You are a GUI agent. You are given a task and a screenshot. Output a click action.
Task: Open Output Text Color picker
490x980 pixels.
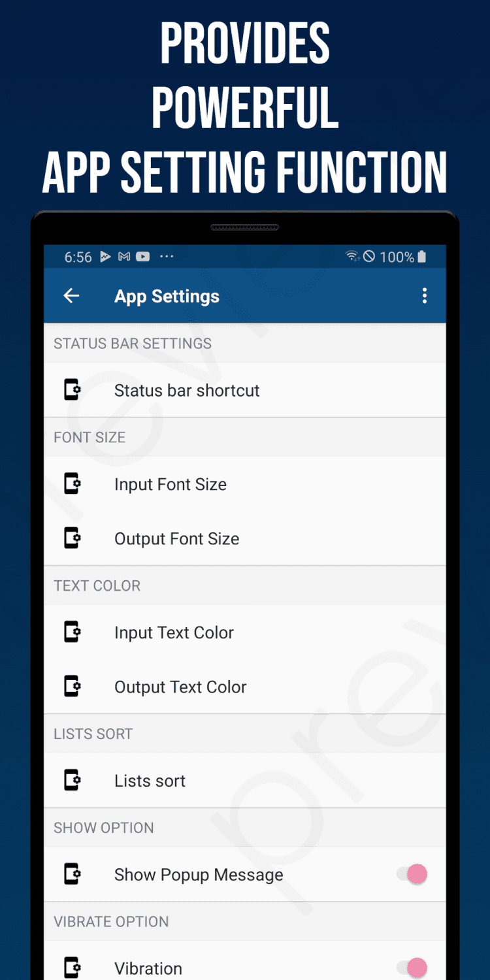[180, 687]
